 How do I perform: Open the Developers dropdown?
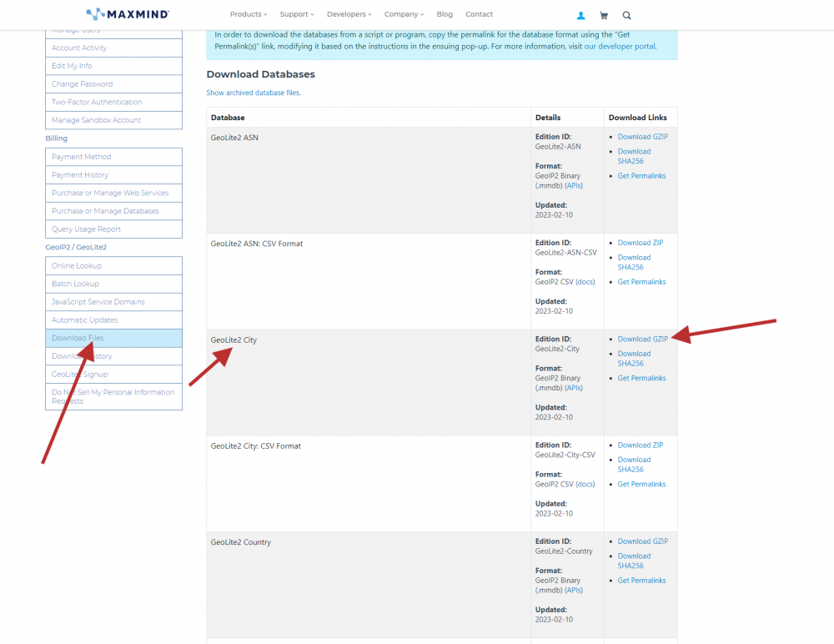[349, 14]
